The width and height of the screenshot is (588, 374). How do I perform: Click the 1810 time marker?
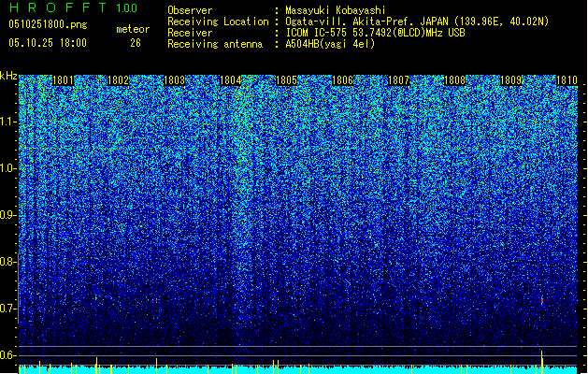coord(566,80)
